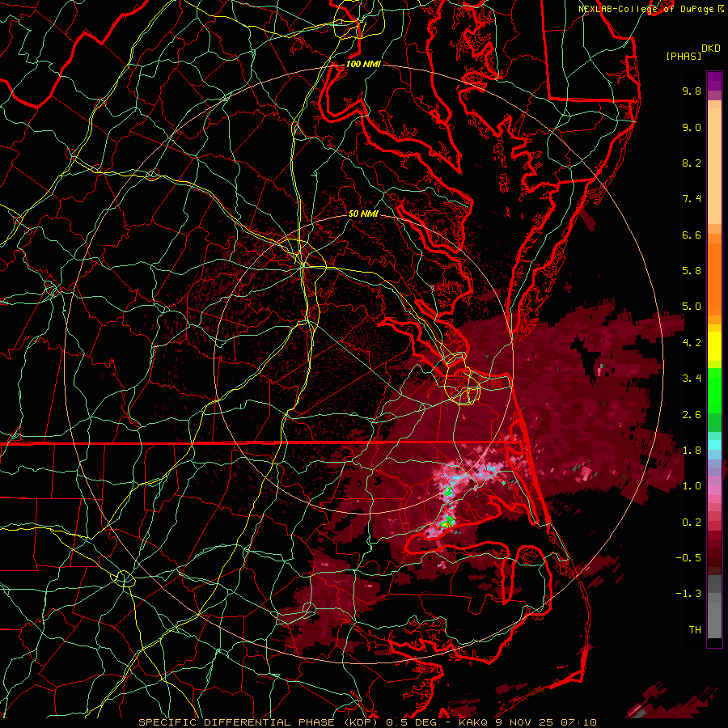
Task: Click the 5.0 value on the legend
Action: [692, 307]
